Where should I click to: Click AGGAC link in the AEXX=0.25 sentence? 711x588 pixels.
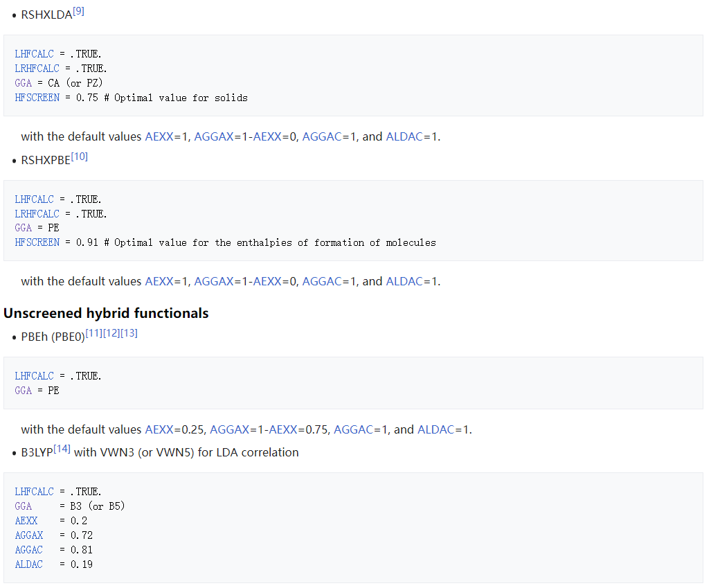point(354,429)
